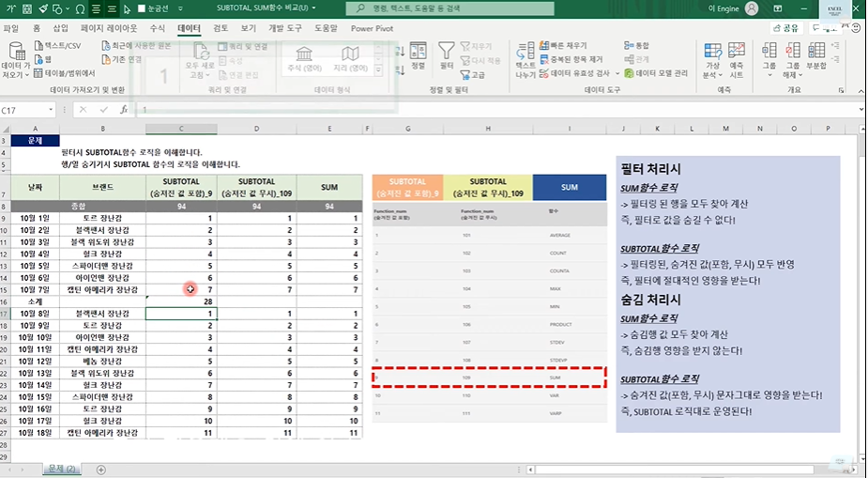This screenshot has height=478, width=868.
Task: Click the sort descending icon
Action: click(x=401, y=69)
